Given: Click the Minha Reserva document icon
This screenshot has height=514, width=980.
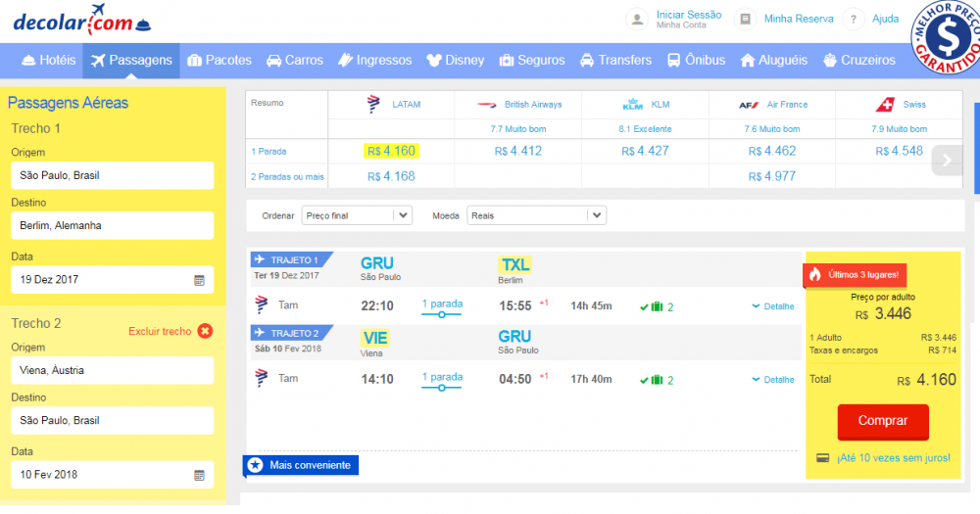Looking at the screenshot, I should [747, 19].
